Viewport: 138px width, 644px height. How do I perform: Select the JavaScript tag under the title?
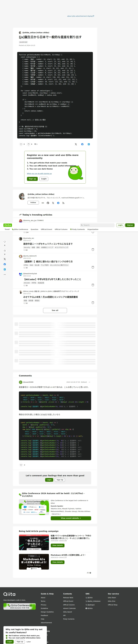click(x=23, y=42)
